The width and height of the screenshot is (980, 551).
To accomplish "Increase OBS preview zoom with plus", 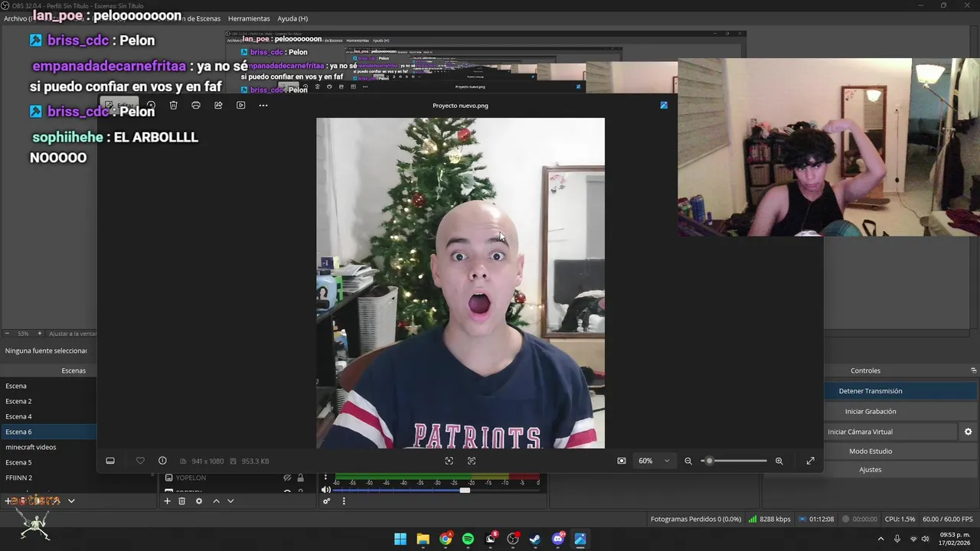I will [x=40, y=334].
